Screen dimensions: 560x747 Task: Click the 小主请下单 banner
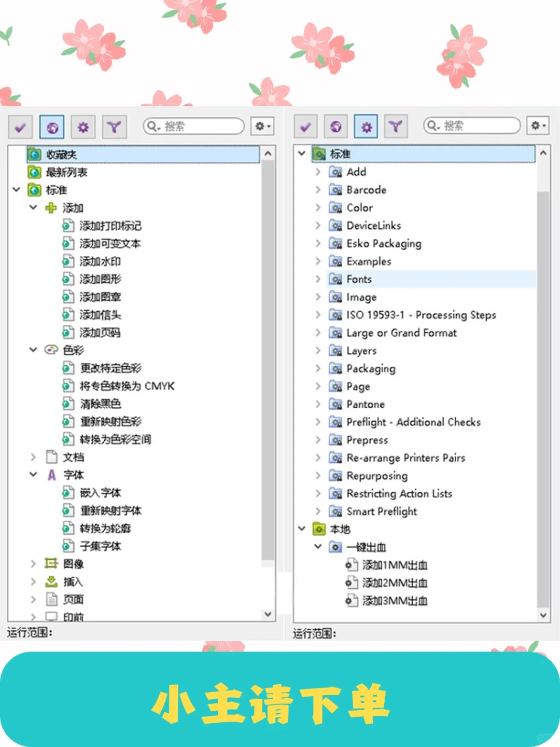click(273, 703)
